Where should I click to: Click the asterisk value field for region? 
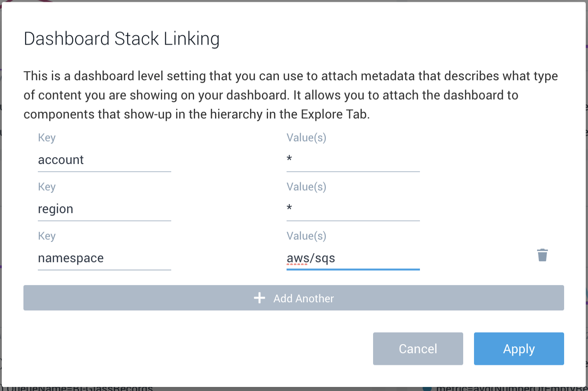point(352,209)
